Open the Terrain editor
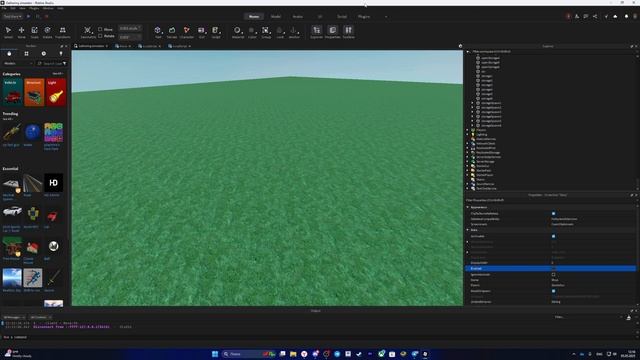 172,32
